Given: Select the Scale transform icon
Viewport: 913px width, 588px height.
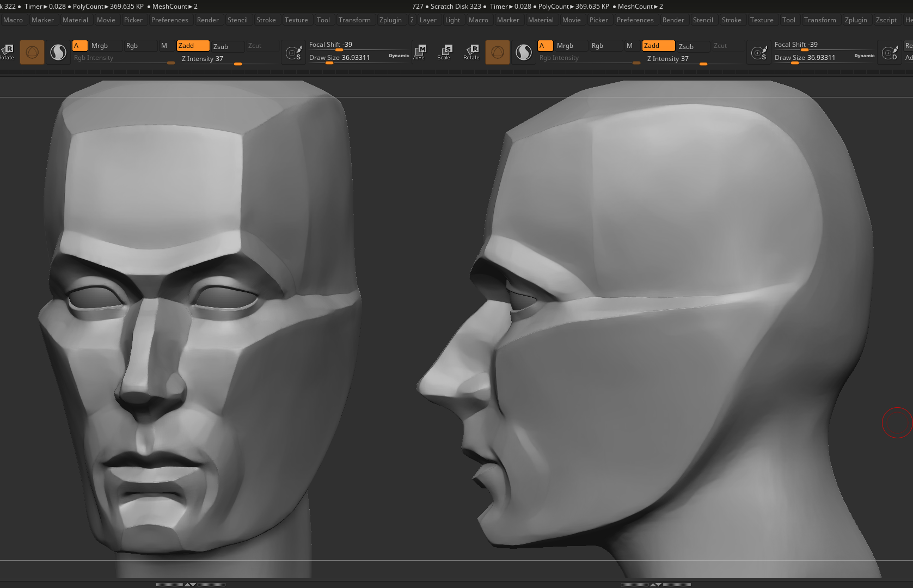Looking at the screenshot, I should coord(444,52).
